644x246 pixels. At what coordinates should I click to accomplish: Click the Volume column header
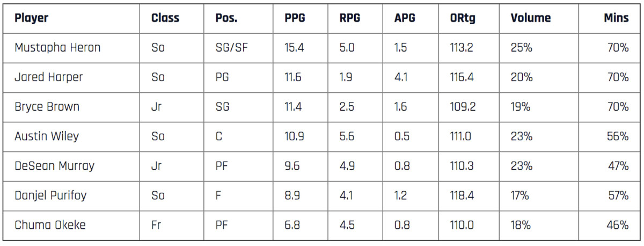531,18
